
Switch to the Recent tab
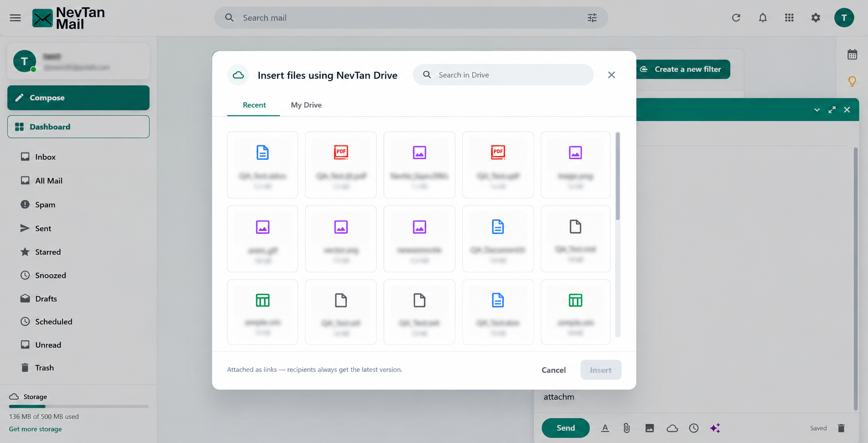click(254, 105)
